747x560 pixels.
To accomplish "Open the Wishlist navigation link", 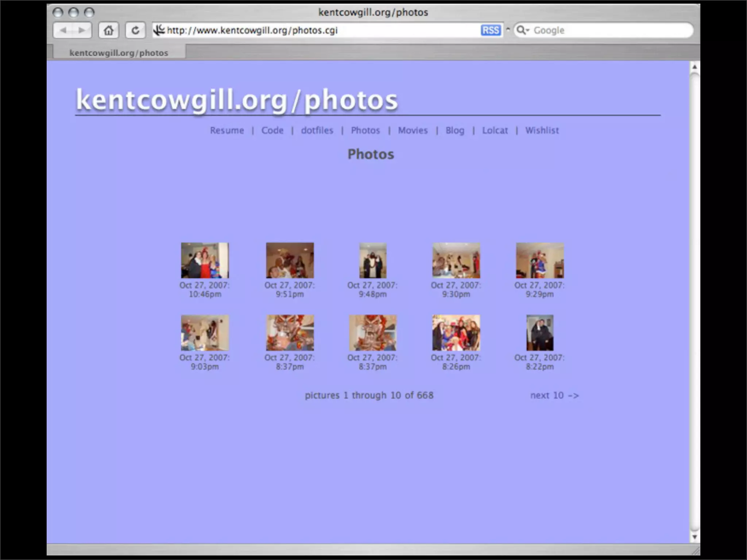I will pos(542,130).
